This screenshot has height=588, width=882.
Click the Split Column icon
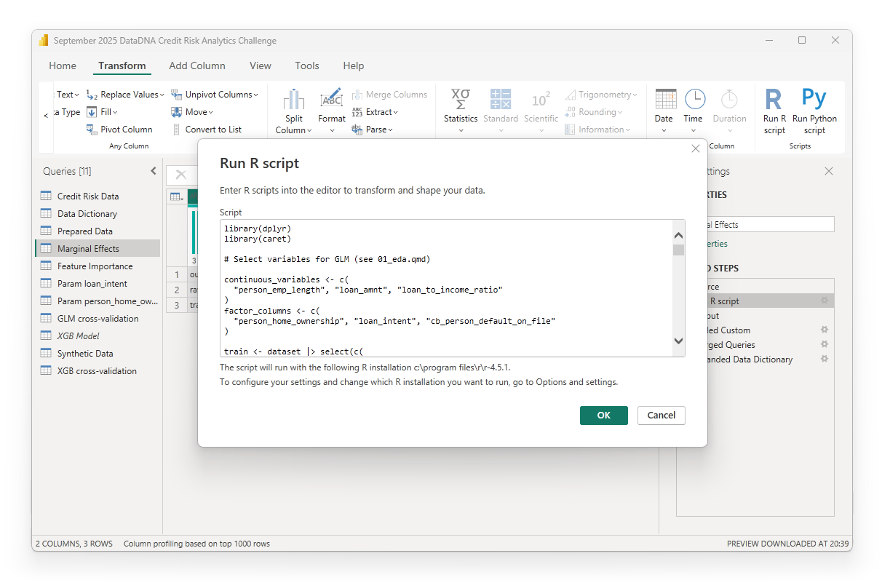tap(294, 100)
